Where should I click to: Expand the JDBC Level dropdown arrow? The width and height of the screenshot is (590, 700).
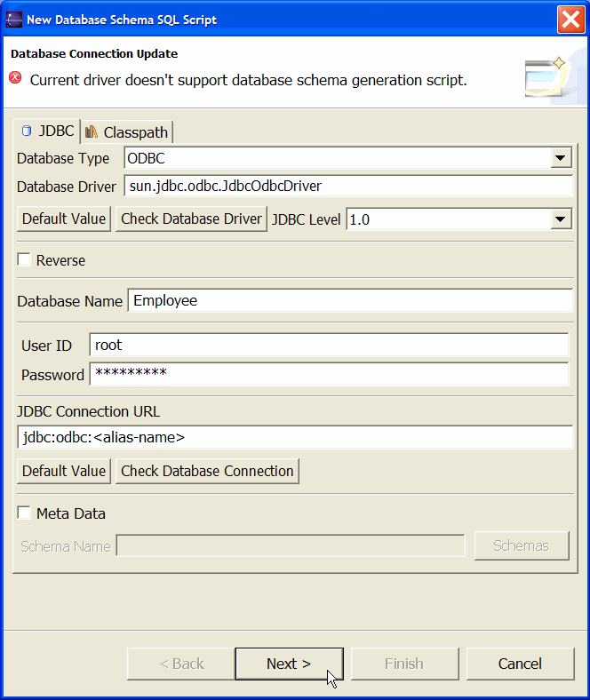pyautogui.click(x=561, y=219)
